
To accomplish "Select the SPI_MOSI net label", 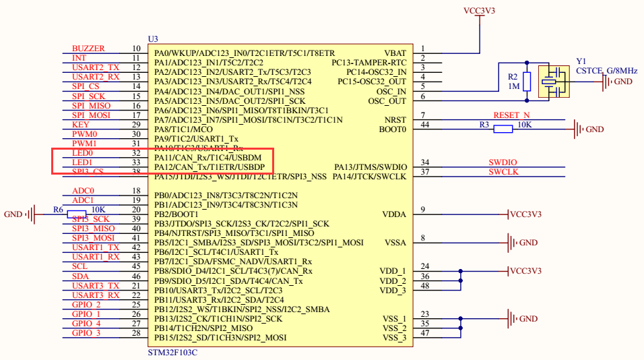I will click(x=91, y=115).
